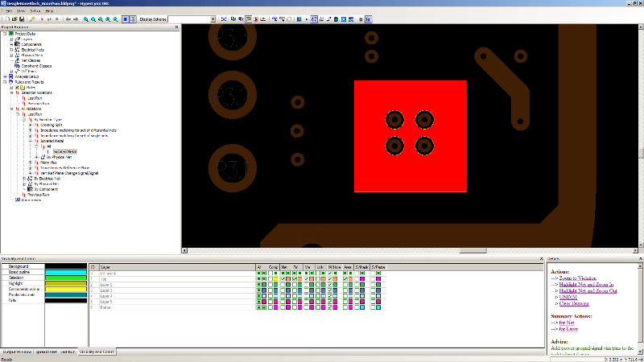Viewport: 644px width, 362px height.
Task: Click the last zoom magnifier icon
Action: (x=114, y=19)
